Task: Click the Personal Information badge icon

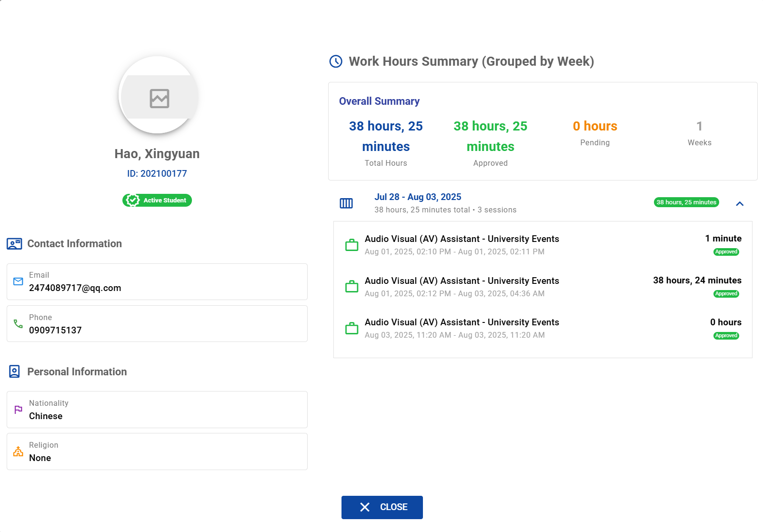Action: [x=14, y=371]
